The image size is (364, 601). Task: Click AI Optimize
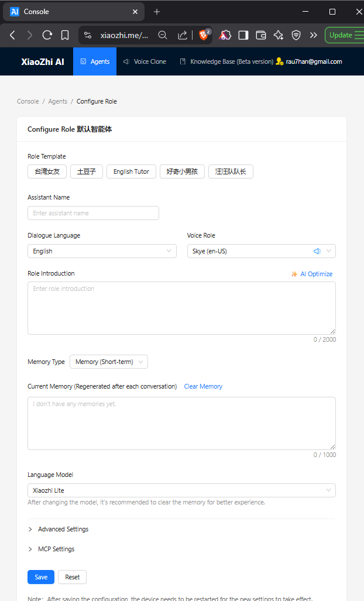pyautogui.click(x=312, y=274)
